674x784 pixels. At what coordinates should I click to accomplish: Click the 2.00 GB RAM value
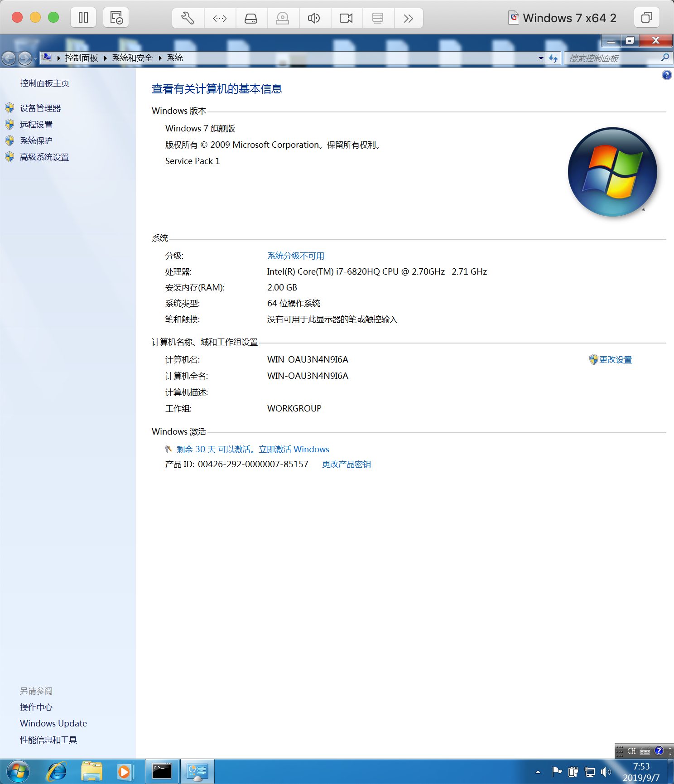tap(282, 288)
